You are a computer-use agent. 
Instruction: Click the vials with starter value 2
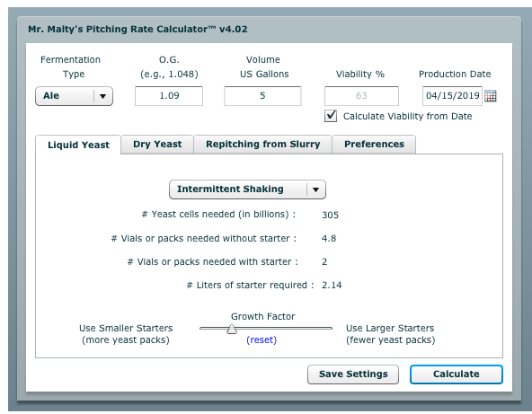coord(324,261)
